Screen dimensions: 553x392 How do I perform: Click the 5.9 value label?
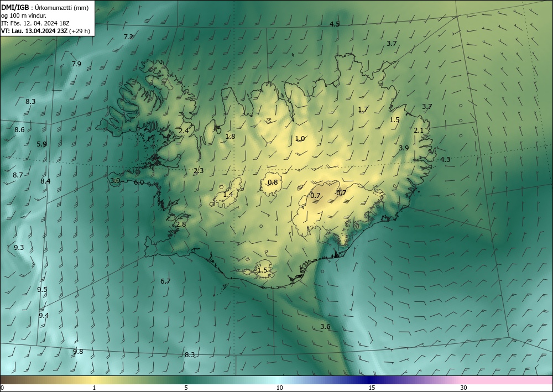pos(41,144)
